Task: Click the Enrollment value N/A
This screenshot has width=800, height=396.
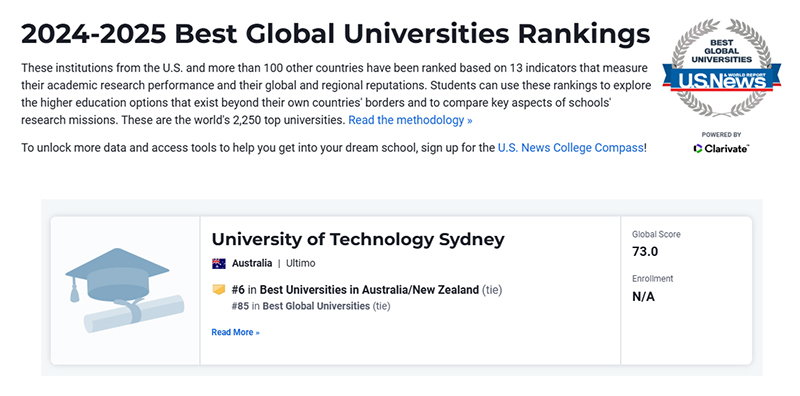Action: (643, 296)
